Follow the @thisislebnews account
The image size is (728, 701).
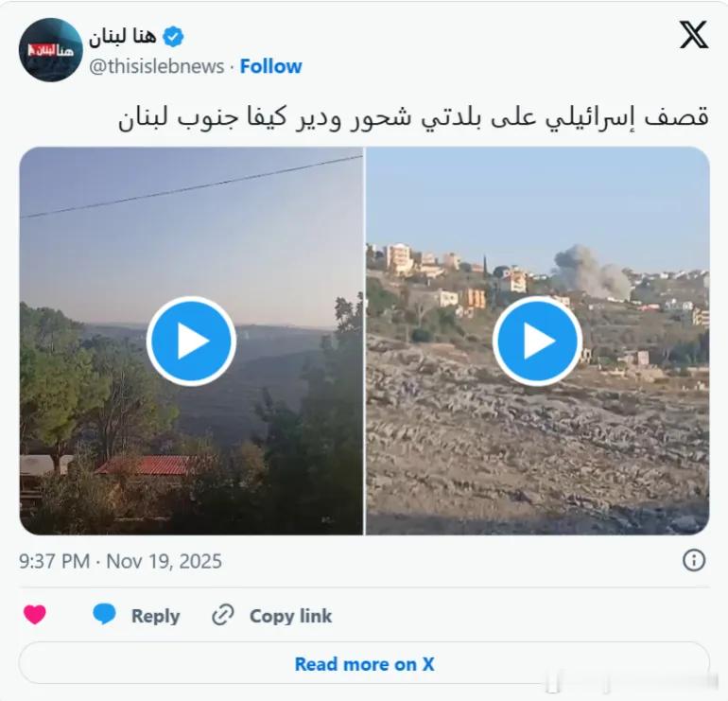click(x=270, y=66)
